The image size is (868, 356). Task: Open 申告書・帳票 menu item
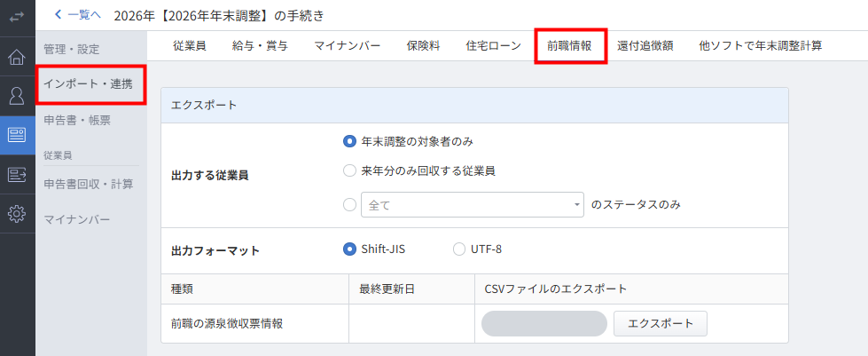[77, 120]
